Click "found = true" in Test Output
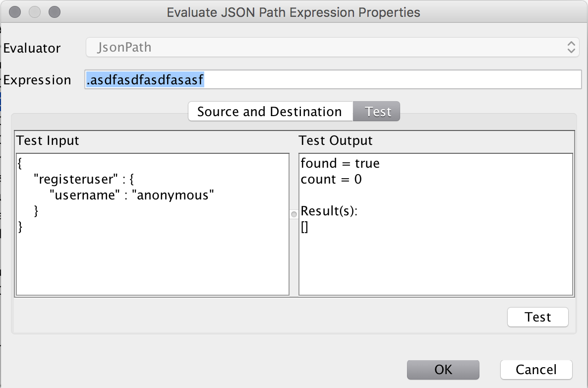 340,163
